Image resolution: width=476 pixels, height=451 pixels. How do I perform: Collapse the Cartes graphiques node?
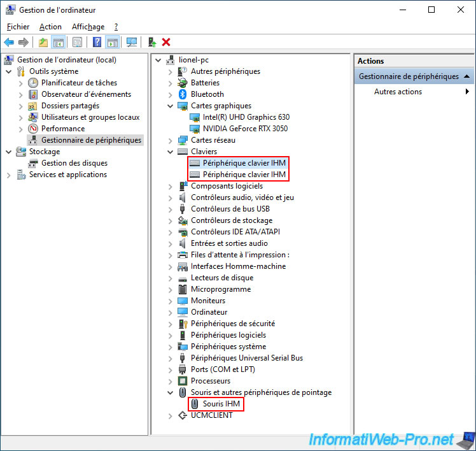pos(170,106)
